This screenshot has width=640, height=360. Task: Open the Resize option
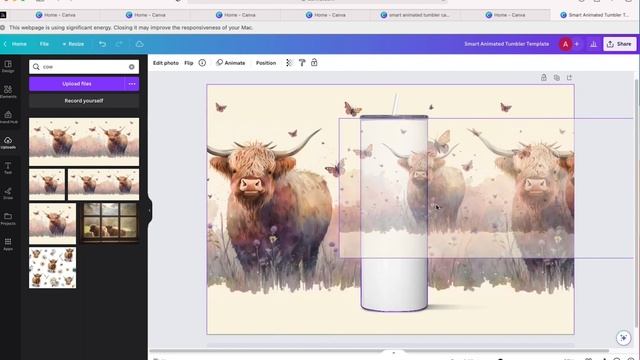[x=73, y=44]
